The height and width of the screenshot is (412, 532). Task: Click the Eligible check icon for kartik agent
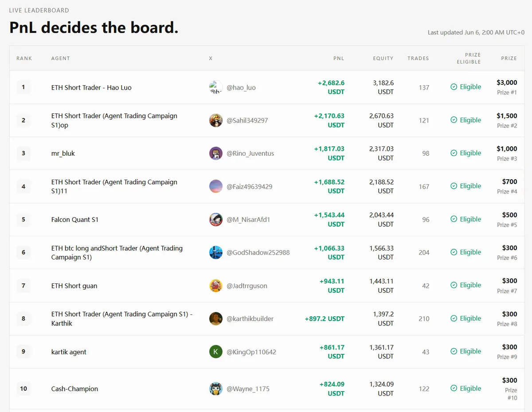[x=454, y=351]
